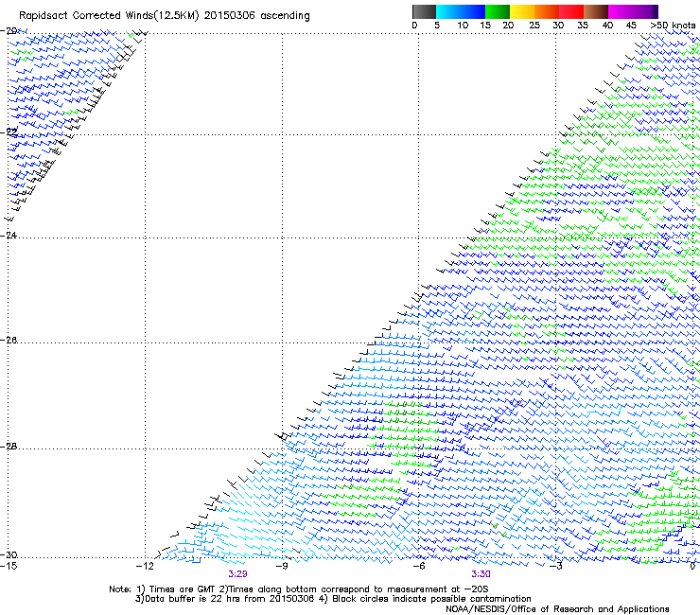The height and width of the screenshot is (615, 700).
Task: Click the NOAA/NESDIS Office of Research credit
Action: click(x=557, y=609)
